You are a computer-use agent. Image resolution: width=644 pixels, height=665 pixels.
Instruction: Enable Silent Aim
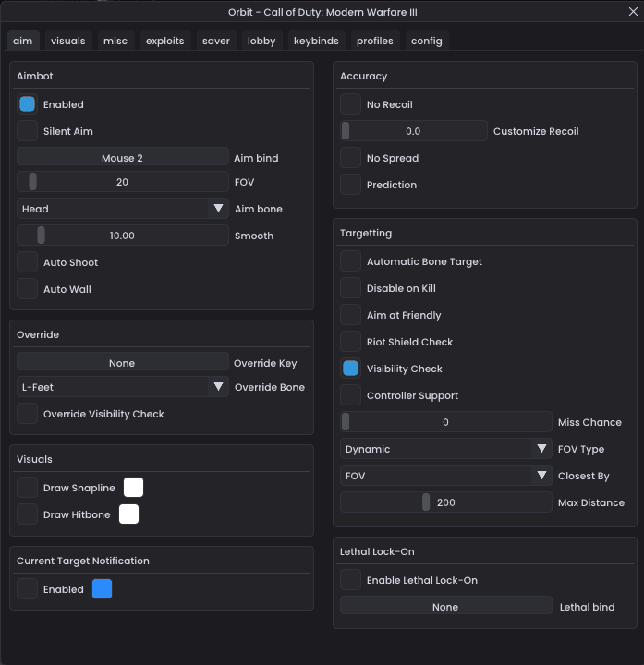(x=27, y=131)
